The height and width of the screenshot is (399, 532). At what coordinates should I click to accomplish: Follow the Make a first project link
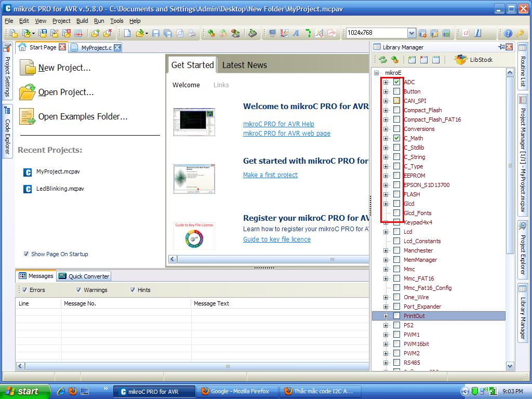pyautogui.click(x=270, y=175)
